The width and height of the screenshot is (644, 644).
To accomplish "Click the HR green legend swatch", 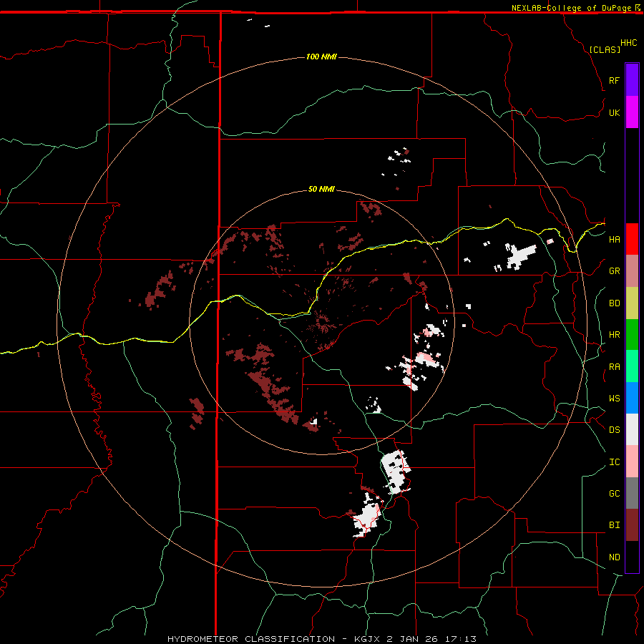I will (x=632, y=335).
